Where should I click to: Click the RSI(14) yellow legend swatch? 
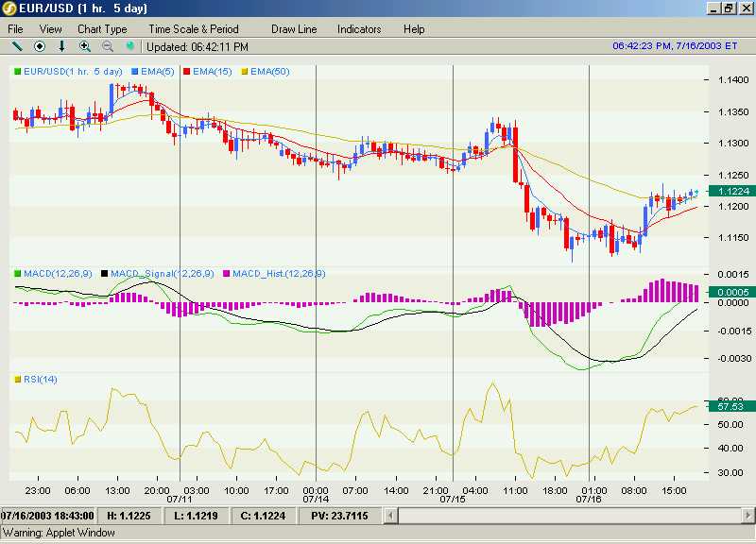pos(18,380)
